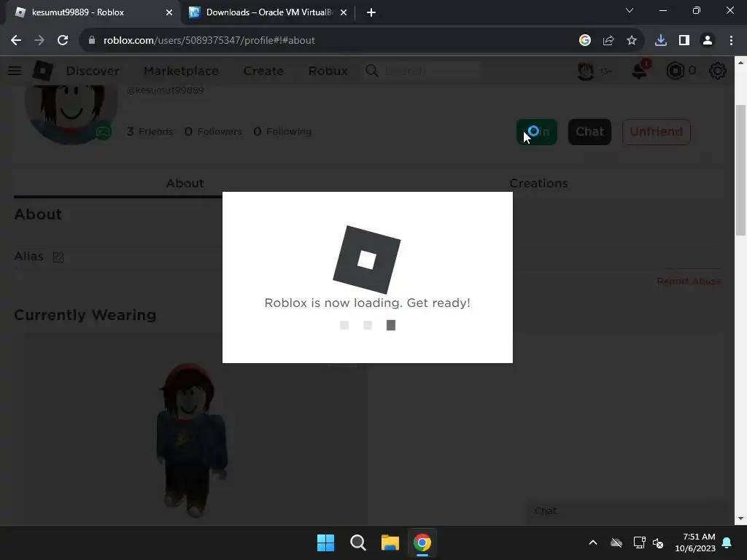The height and width of the screenshot is (560, 747).
Task: Open the 3 Friends list
Action: (150, 131)
